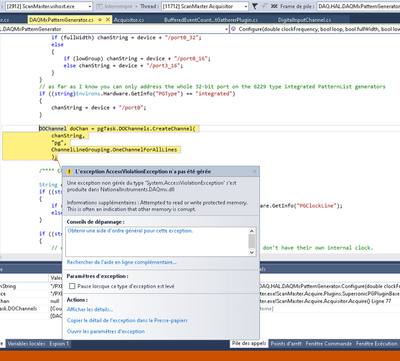Click the Interrompre pause icon
The image size is (400, 361).
[99, 6]
